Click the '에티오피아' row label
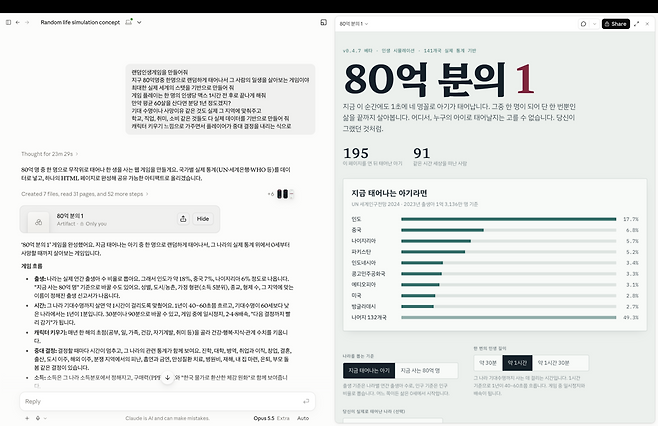This screenshot has height=426, width=658. 363,285
